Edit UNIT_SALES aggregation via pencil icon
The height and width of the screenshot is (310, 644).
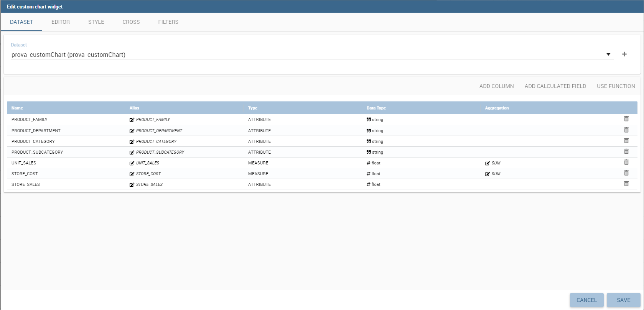click(488, 163)
